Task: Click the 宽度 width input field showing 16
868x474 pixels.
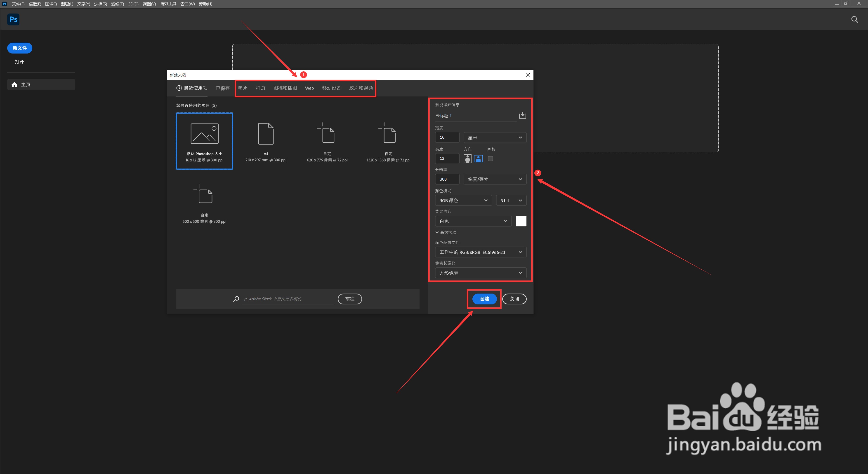Action: pos(447,137)
